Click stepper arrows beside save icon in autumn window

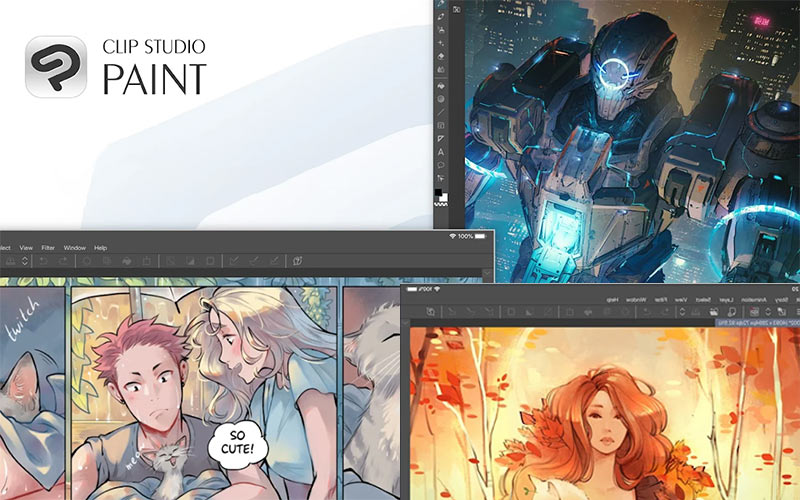point(682,312)
